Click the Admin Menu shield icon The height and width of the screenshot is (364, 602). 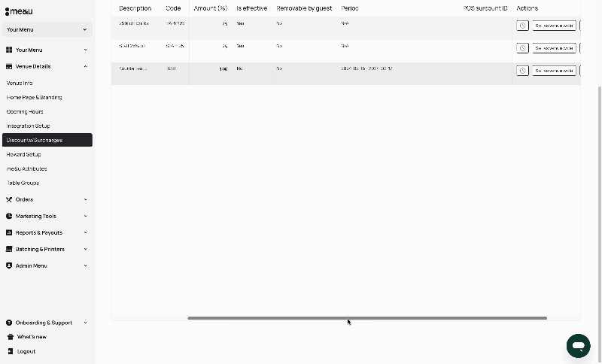(x=9, y=265)
